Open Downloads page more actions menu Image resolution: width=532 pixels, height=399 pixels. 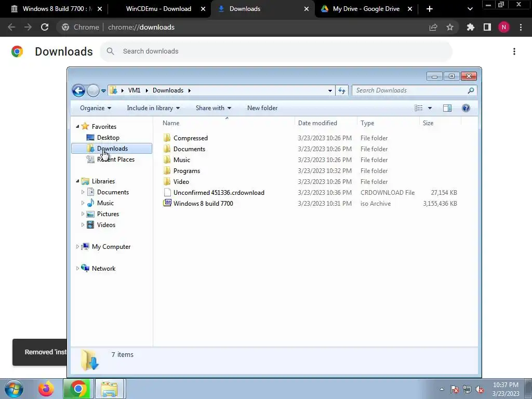[514, 51]
